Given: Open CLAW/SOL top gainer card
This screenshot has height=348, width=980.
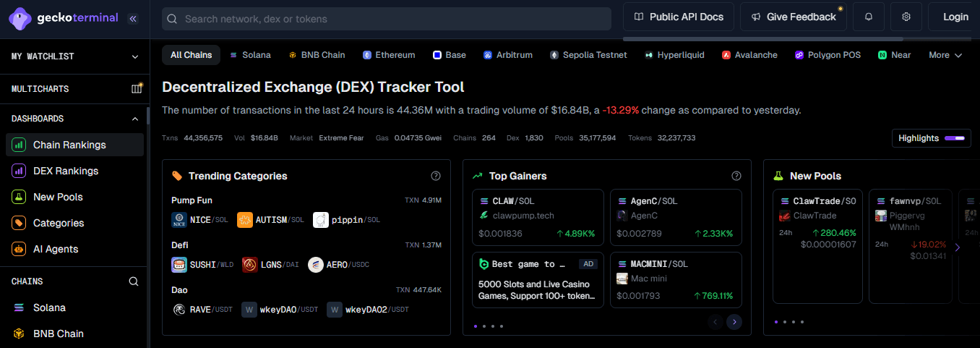Looking at the screenshot, I should [538, 218].
